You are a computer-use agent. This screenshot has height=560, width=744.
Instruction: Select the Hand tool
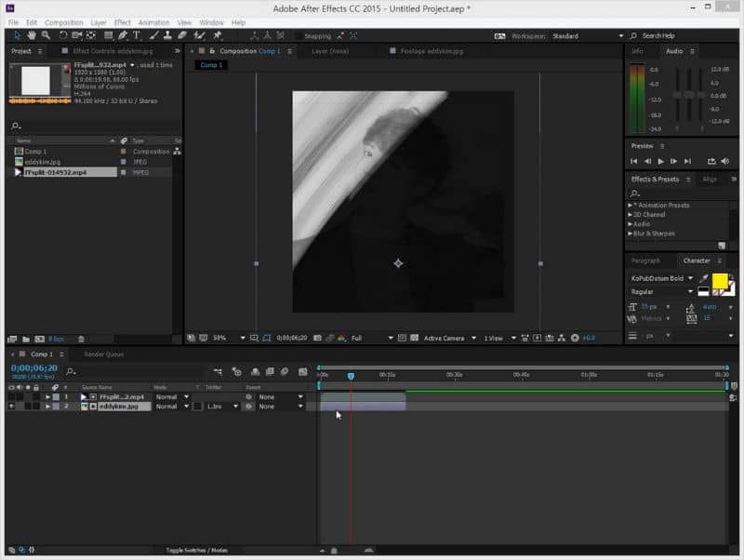coord(32,35)
